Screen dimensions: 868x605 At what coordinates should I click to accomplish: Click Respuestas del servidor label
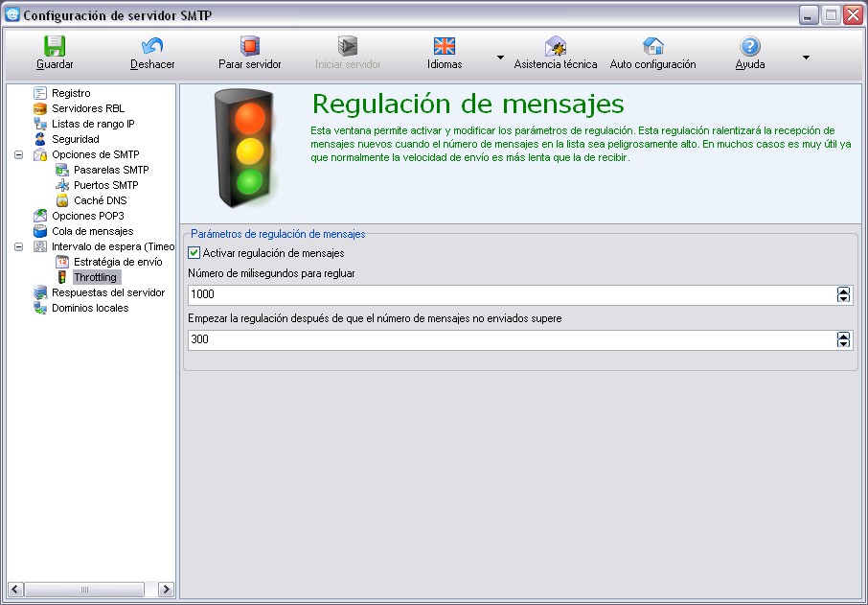(108, 292)
